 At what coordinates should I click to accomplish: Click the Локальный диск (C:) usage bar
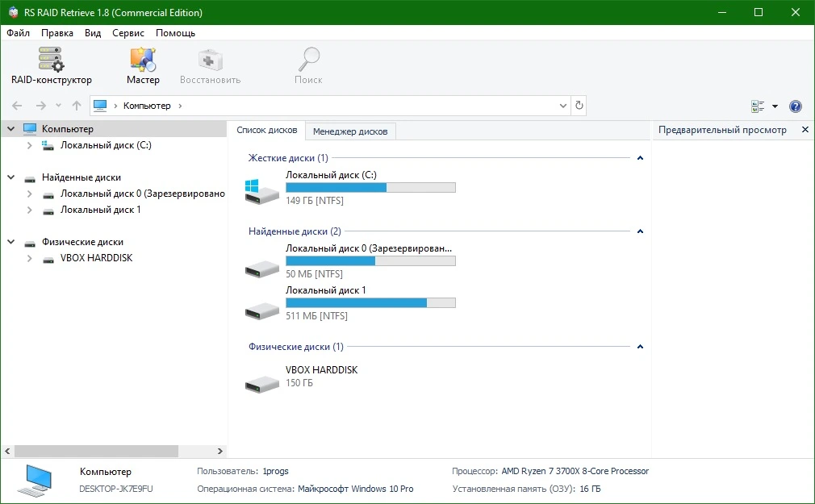[x=370, y=188]
